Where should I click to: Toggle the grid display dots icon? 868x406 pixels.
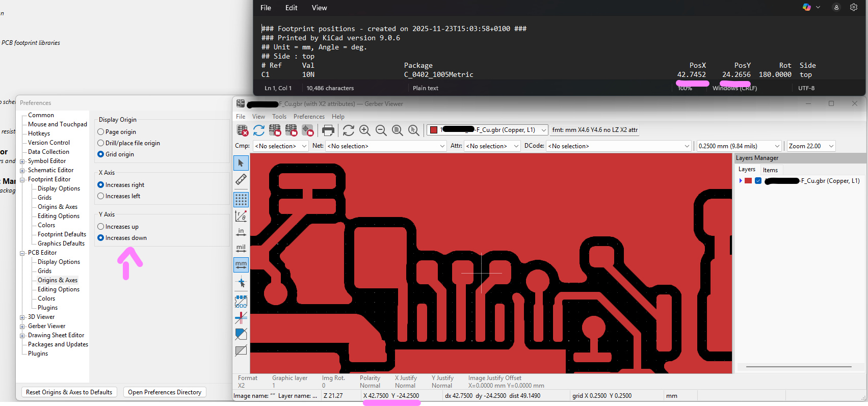pos(241,199)
